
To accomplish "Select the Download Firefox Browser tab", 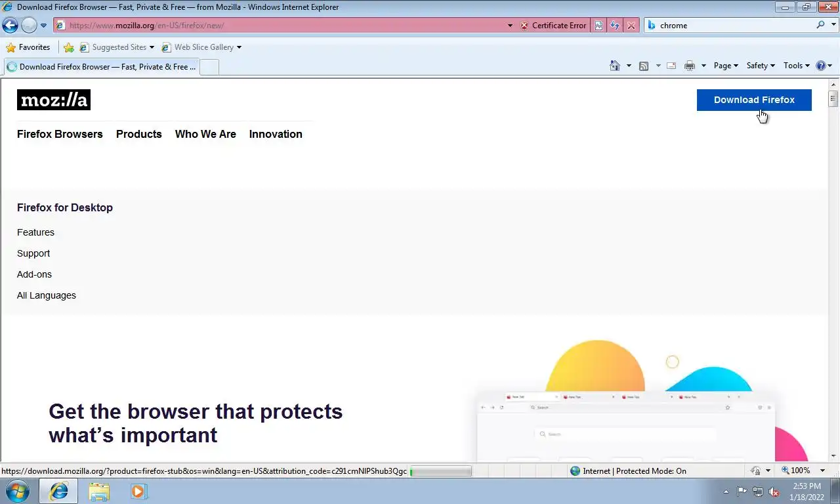I will (x=100, y=67).
